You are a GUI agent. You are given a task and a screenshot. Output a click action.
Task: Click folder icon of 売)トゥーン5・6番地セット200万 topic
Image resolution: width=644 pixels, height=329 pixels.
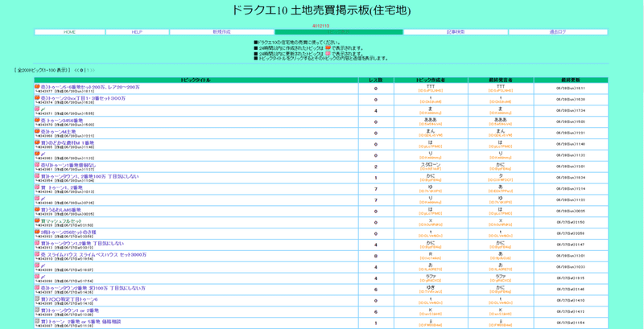pyautogui.click(x=37, y=87)
